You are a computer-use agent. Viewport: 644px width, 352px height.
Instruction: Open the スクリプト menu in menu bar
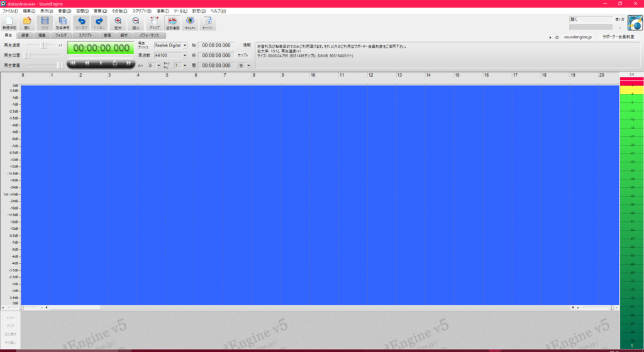[142, 11]
